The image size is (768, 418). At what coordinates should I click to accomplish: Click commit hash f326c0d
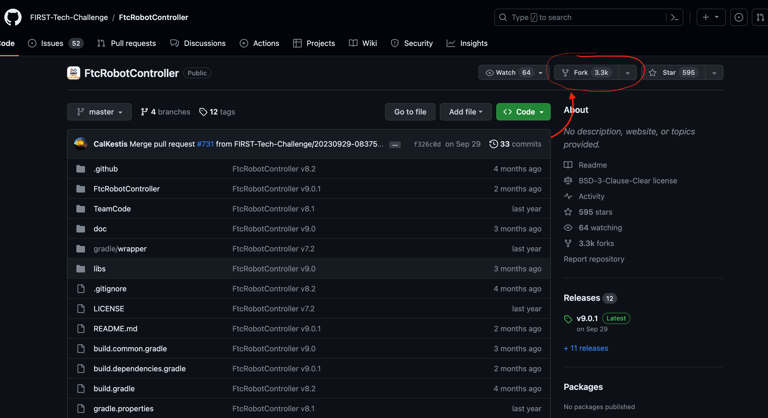click(427, 144)
